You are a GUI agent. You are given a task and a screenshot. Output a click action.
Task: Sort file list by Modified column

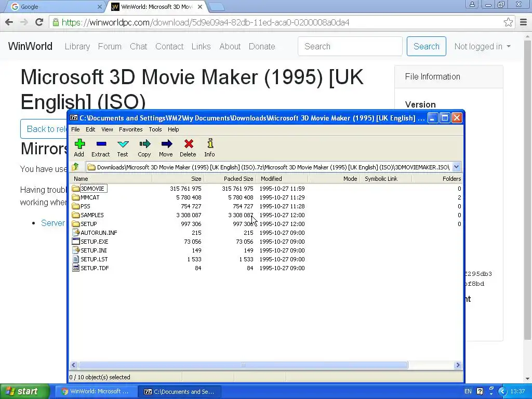[x=282, y=179]
